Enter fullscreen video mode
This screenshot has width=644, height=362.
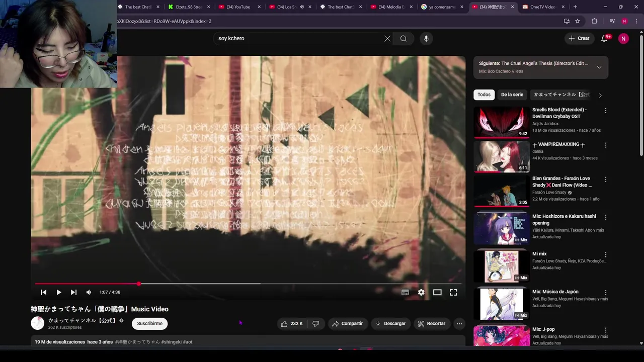point(453,292)
